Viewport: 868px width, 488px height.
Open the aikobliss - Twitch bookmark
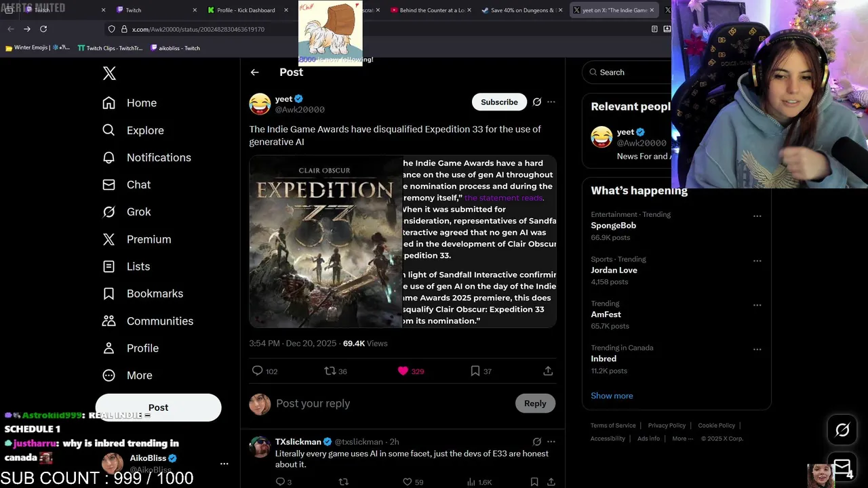pos(175,48)
